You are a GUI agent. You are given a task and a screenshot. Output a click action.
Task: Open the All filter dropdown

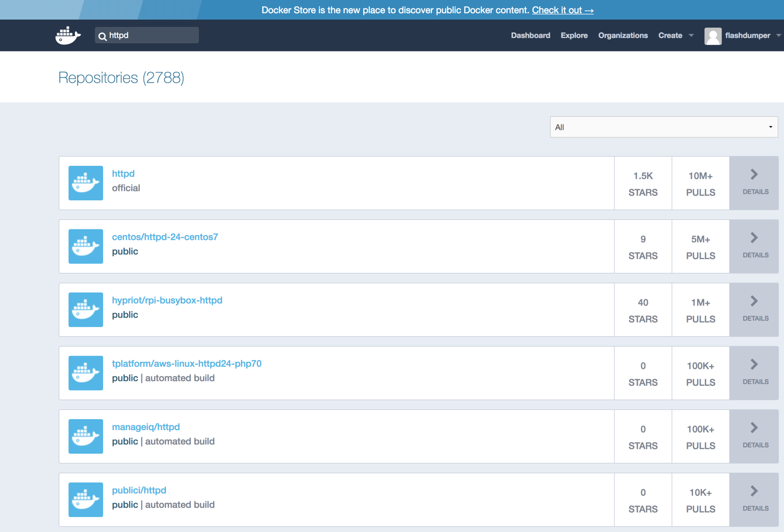[664, 127]
